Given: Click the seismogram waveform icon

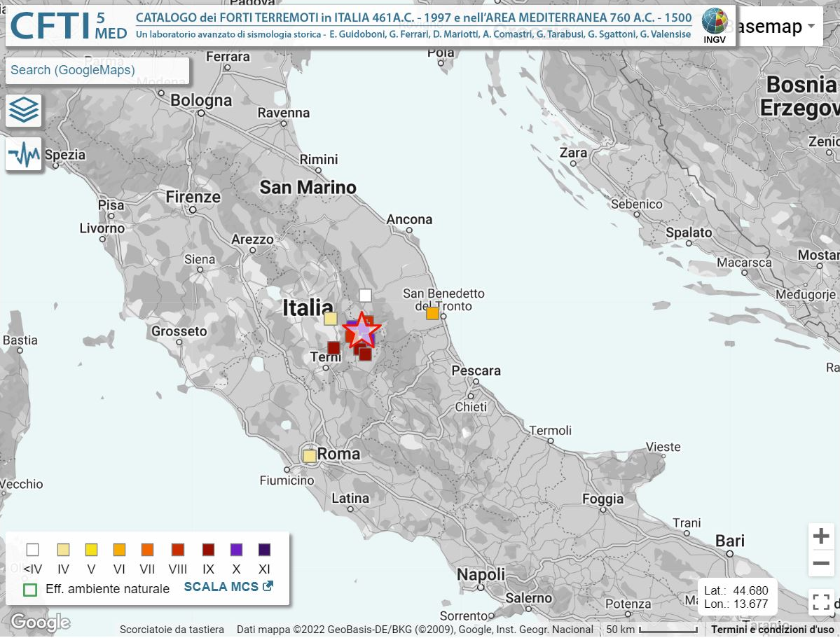Looking at the screenshot, I should pos(24,154).
